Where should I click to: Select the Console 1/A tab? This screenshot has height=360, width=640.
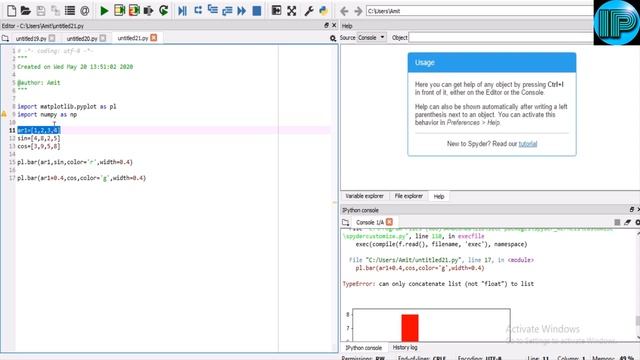pos(370,222)
